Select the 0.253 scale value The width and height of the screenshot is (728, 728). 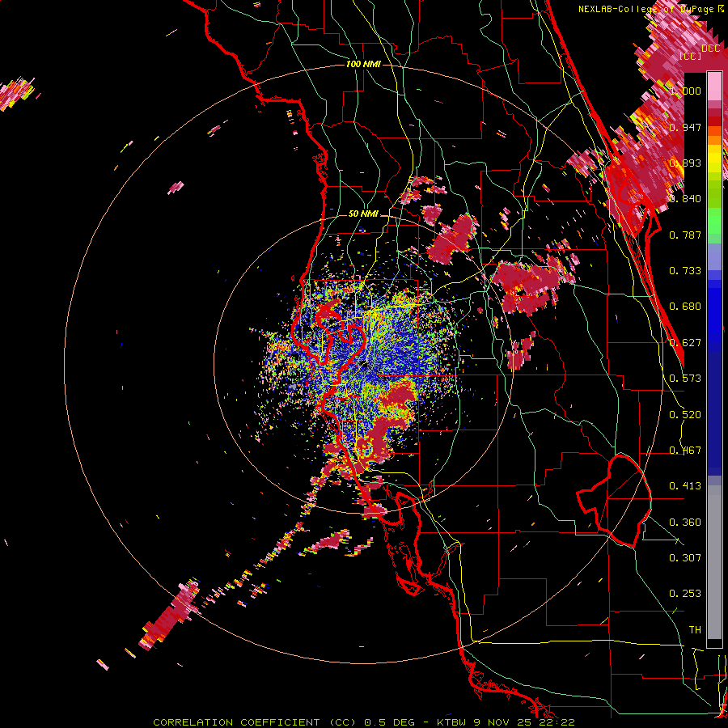coord(685,594)
